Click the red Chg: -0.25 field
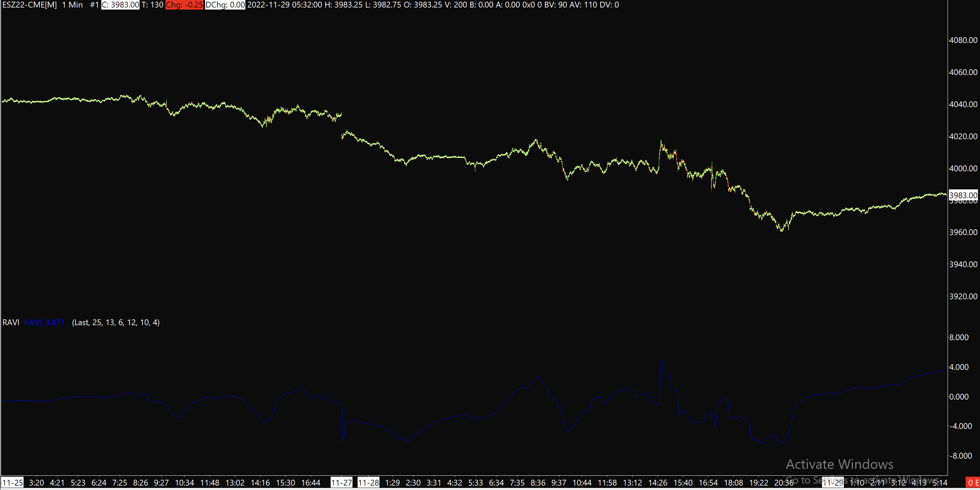Screen dimensions: 980x490 click(x=185, y=5)
